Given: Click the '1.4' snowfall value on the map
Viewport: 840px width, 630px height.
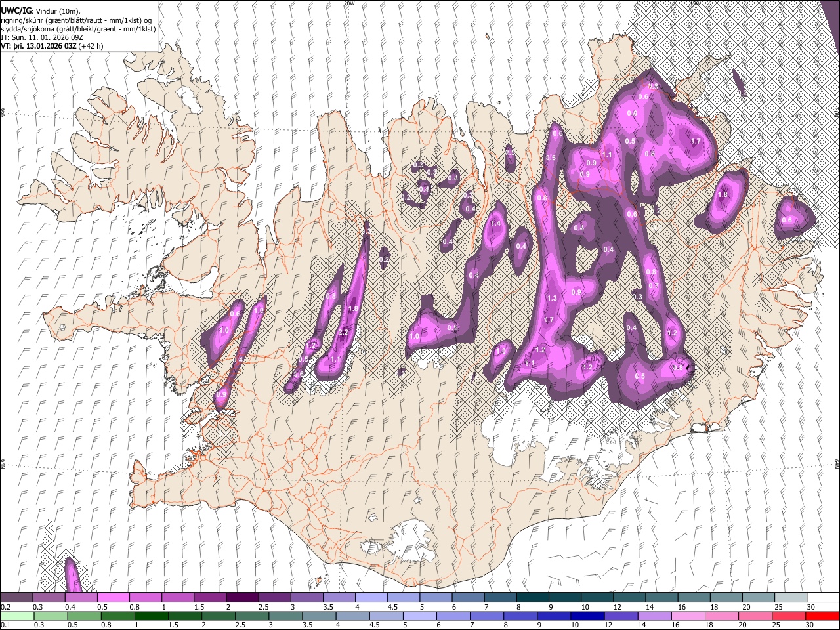Looking at the screenshot, I should [495, 223].
